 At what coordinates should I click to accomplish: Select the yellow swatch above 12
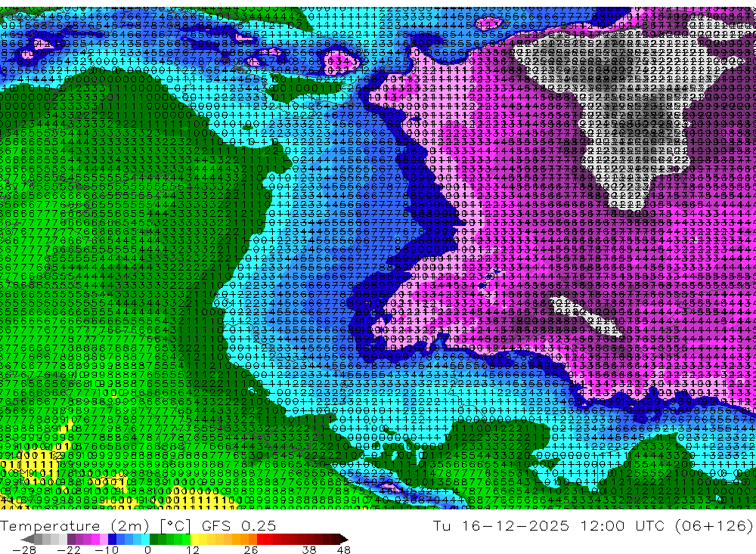[194, 539]
